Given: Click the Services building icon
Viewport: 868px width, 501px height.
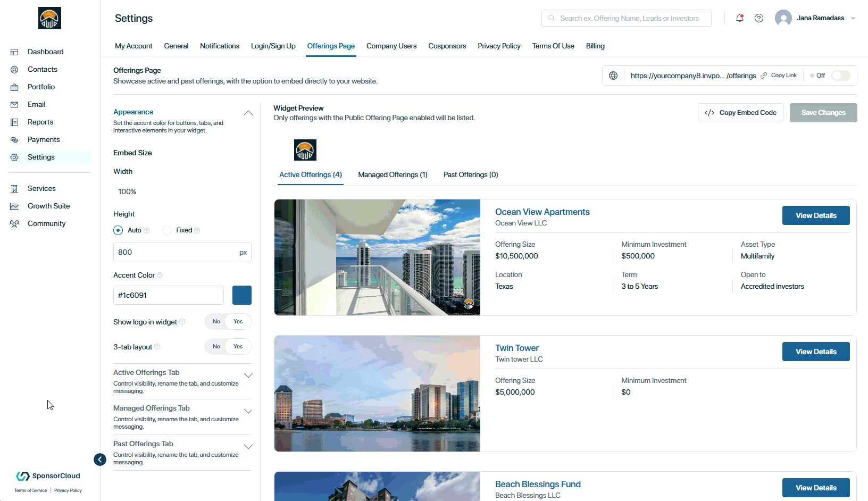Looking at the screenshot, I should (14, 189).
